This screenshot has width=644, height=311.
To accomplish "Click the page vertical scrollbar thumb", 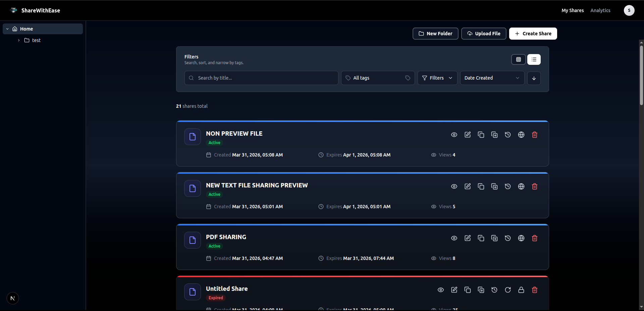I will coord(641,76).
